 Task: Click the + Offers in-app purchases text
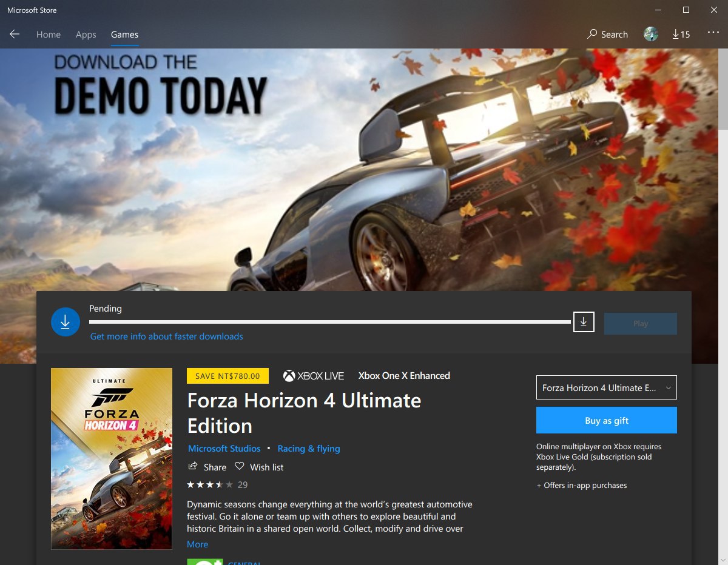click(x=582, y=486)
